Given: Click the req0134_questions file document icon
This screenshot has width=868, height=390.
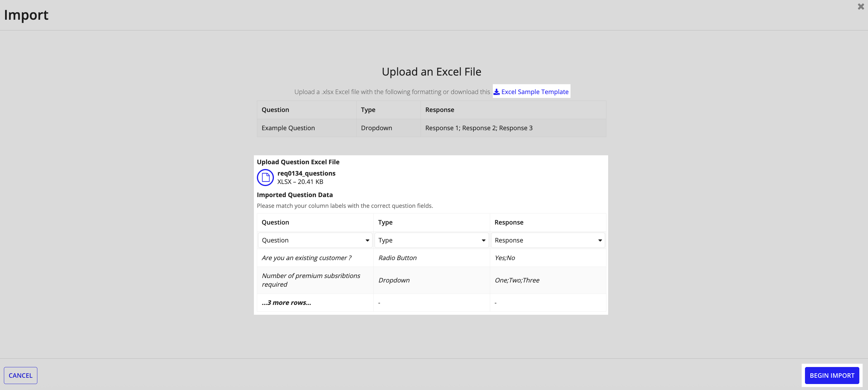Looking at the screenshot, I should pyautogui.click(x=265, y=177).
